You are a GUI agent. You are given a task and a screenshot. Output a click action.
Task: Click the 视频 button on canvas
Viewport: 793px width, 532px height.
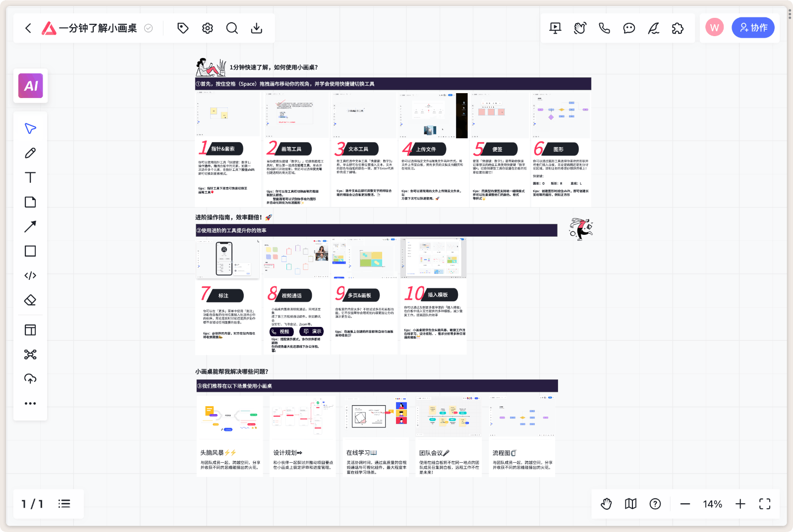(282, 331)
